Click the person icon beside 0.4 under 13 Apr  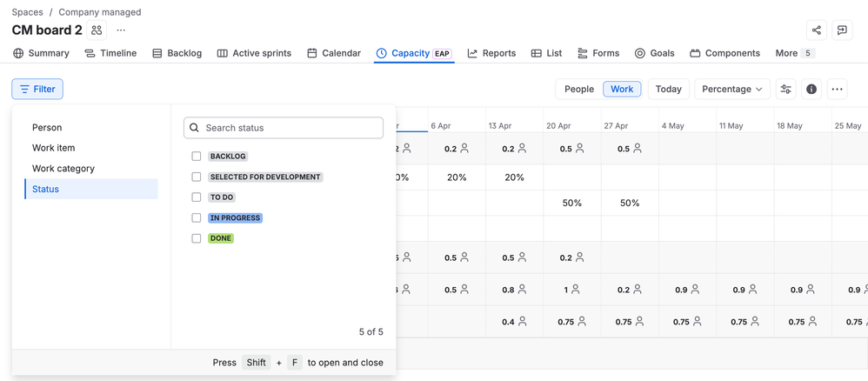(522, 322)
